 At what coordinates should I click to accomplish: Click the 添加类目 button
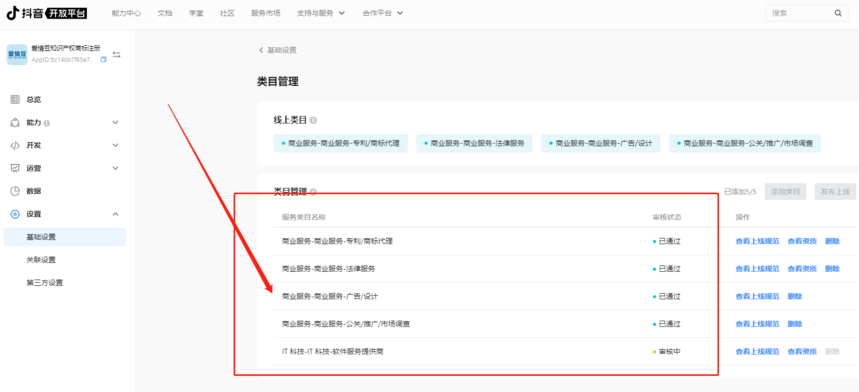[786, 192]
